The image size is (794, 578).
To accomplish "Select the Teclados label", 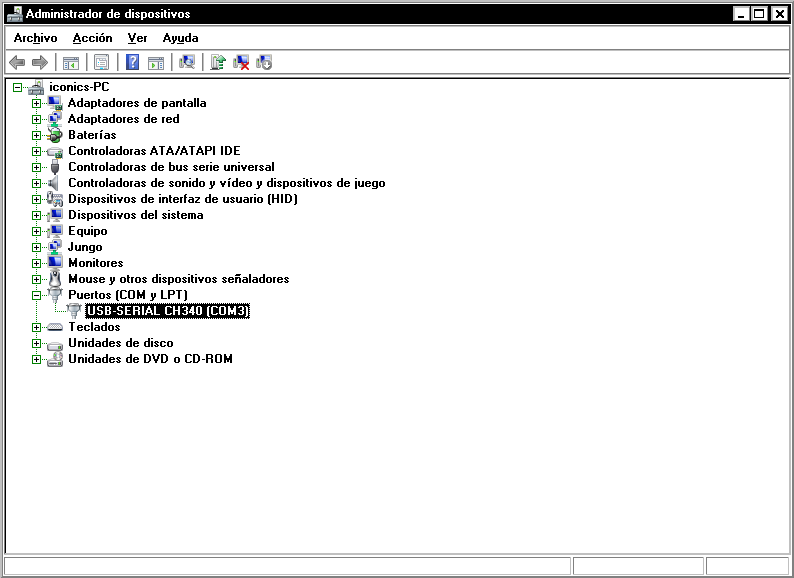I will point(94,327).
